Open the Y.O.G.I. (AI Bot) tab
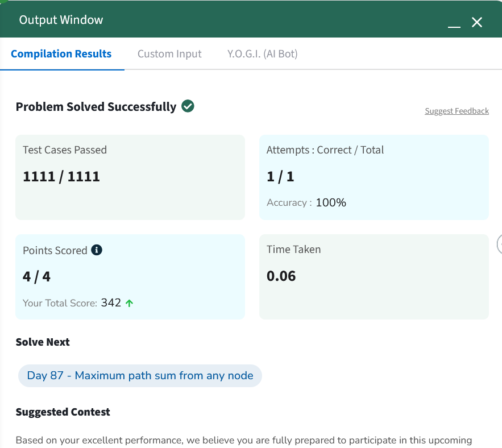 (x=263, y=54)
